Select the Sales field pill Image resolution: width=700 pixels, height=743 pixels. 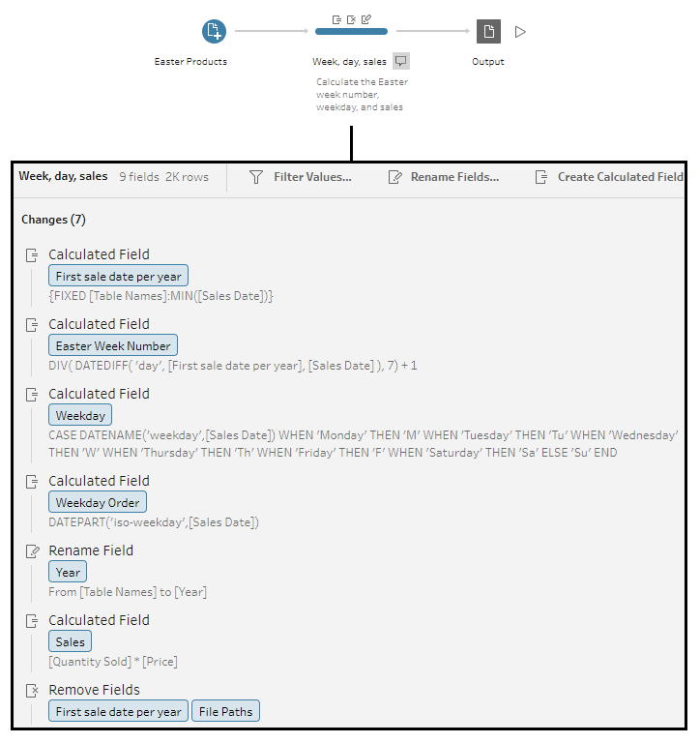[70, 641]
